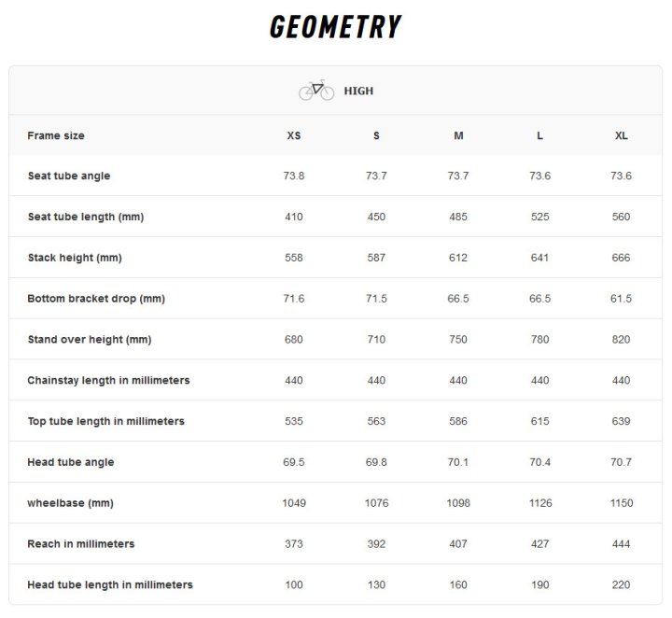Screen dimensions: 672x618
Task: Select the XS frame size column header
Action: click(294, 136)
